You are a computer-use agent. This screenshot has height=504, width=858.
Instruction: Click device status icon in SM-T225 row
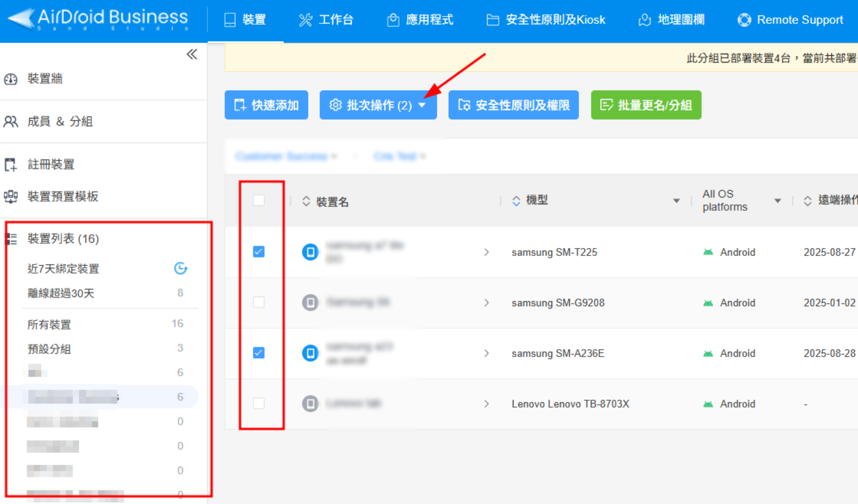[x=310, y=252]
